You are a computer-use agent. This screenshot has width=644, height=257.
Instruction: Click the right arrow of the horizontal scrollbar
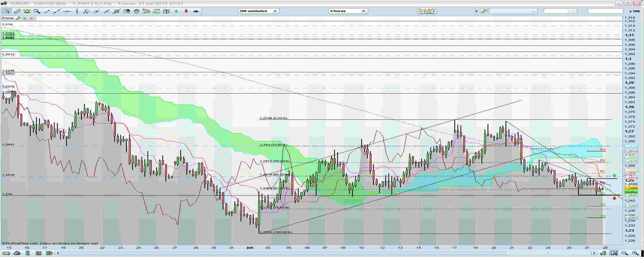(x=594, y=253)
